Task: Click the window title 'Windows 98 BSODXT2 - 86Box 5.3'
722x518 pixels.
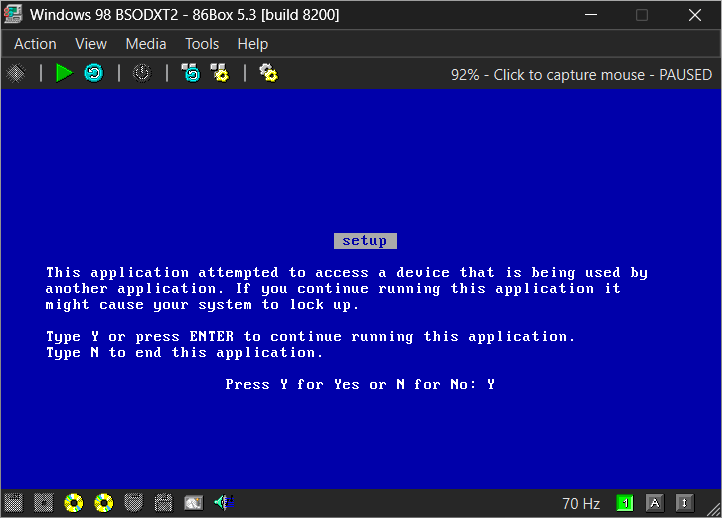Action: click(x=185, y=15)
